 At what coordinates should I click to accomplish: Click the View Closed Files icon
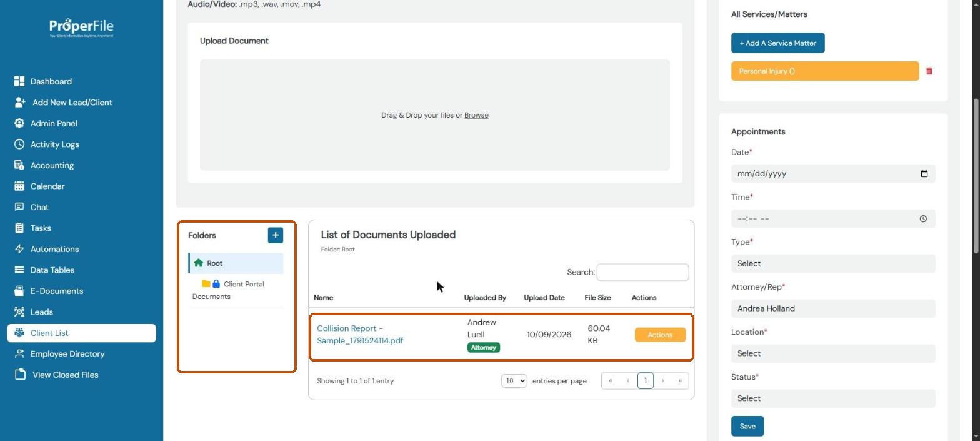click(21, 375)
